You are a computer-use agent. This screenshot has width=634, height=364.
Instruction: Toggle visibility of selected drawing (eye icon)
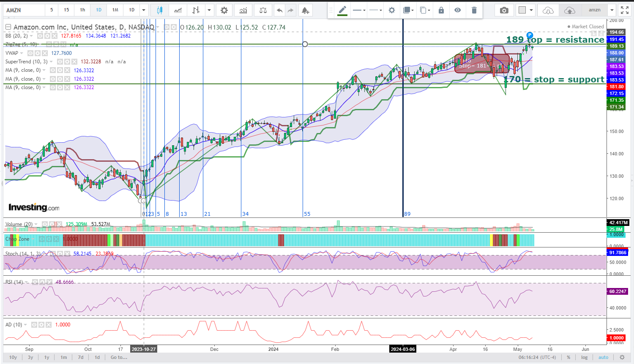click(458, 10)
